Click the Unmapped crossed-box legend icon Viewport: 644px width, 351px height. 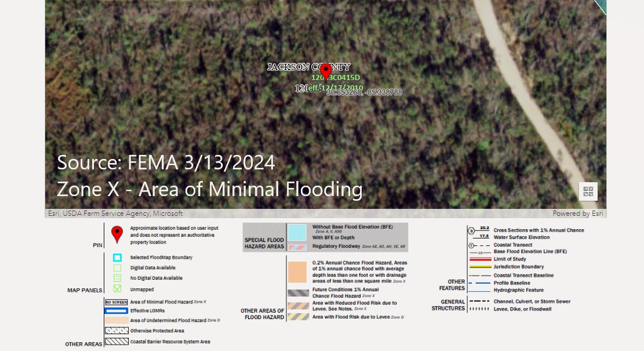click(117, 289)
